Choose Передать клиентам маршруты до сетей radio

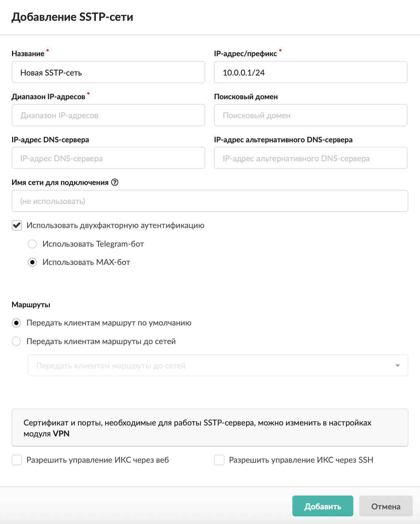(16, 342)
